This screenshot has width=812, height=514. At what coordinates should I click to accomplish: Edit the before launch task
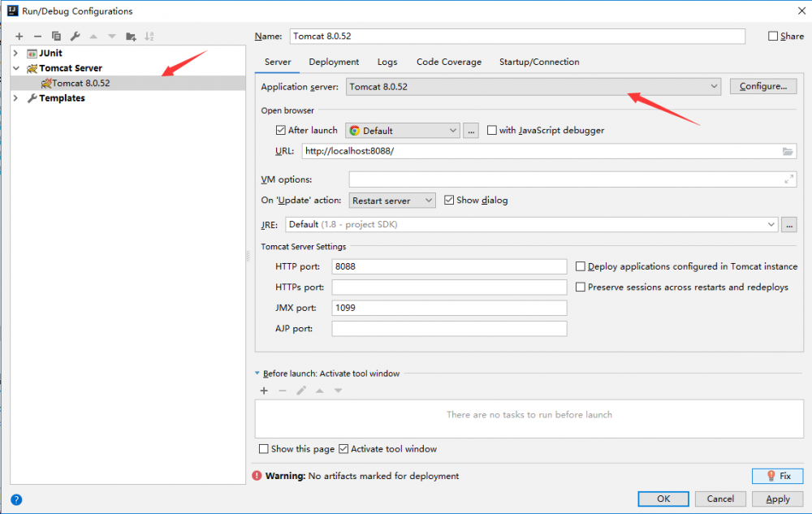click(301, 391)
